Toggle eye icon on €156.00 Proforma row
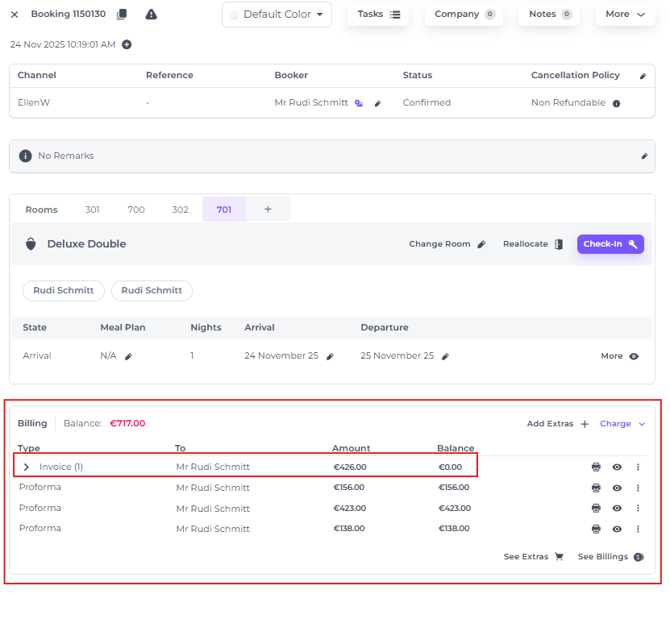Image resolution: width=670 pixels, height=619 pixels. [617, 488]
